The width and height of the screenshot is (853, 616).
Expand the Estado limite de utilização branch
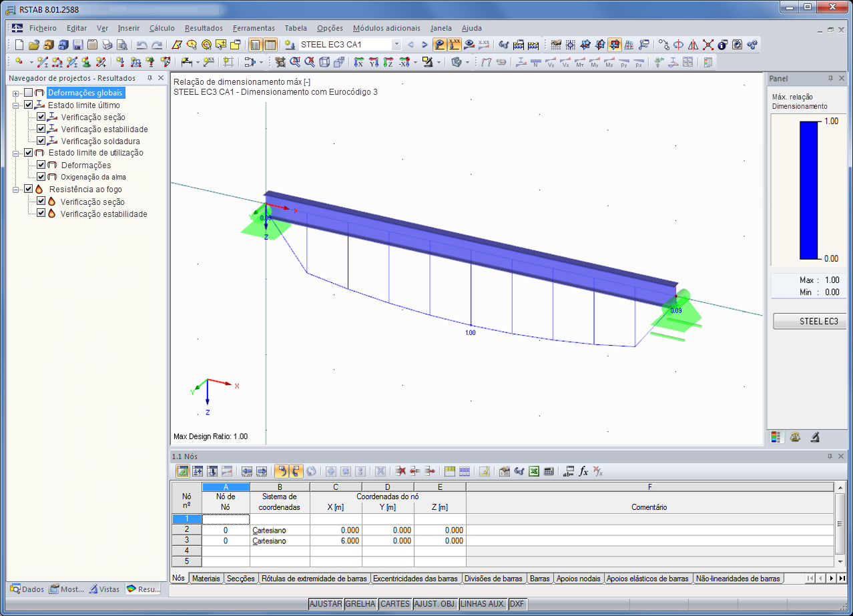[16, 152]
